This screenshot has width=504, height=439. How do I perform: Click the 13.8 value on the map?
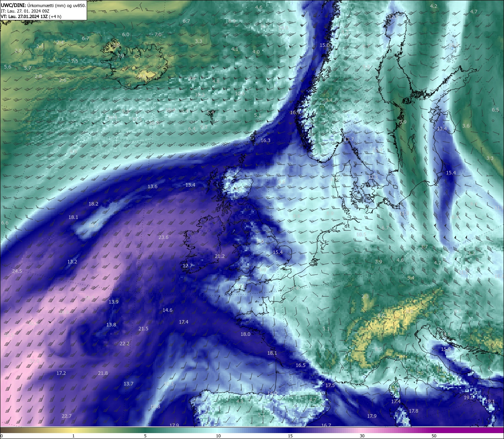pos(111,324)
